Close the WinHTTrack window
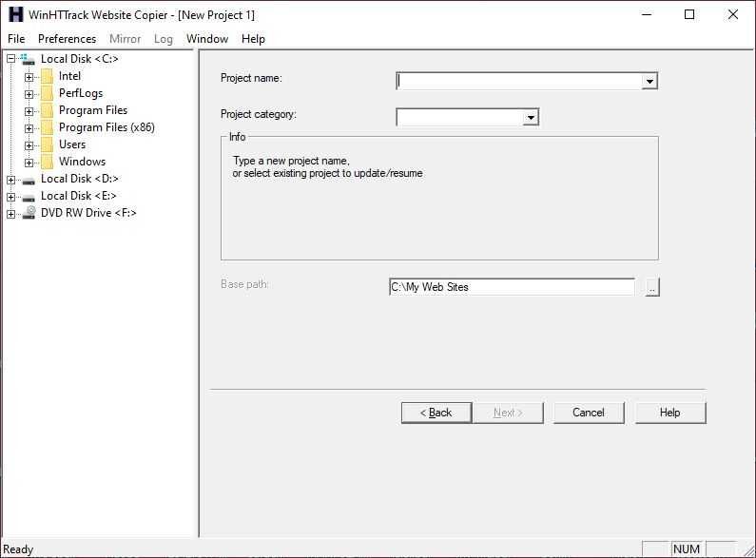 [x=733, y=14]
